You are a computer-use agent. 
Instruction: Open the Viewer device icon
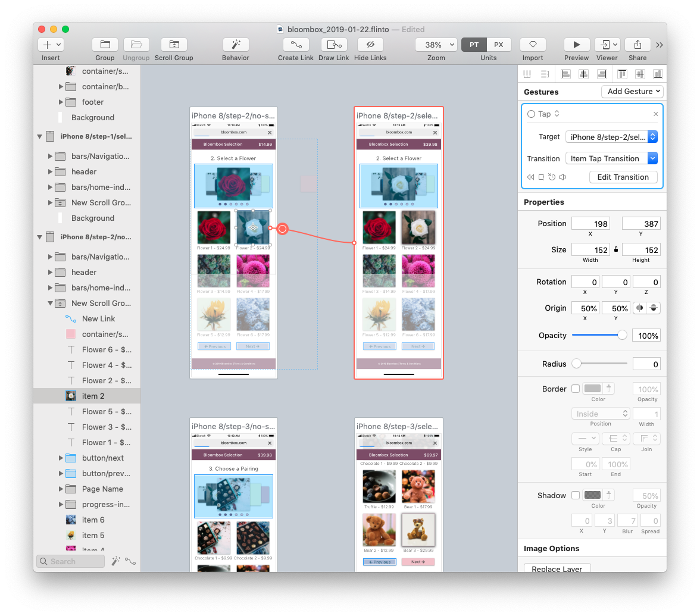click(x=607, y=45)
